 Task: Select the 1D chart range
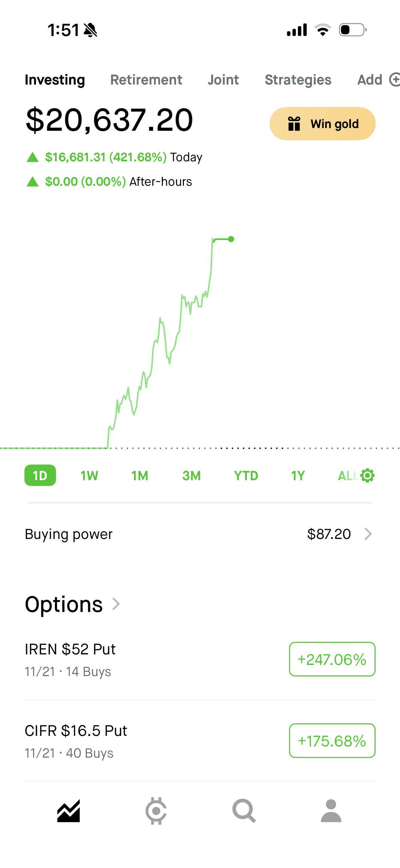tap(40, 475)
